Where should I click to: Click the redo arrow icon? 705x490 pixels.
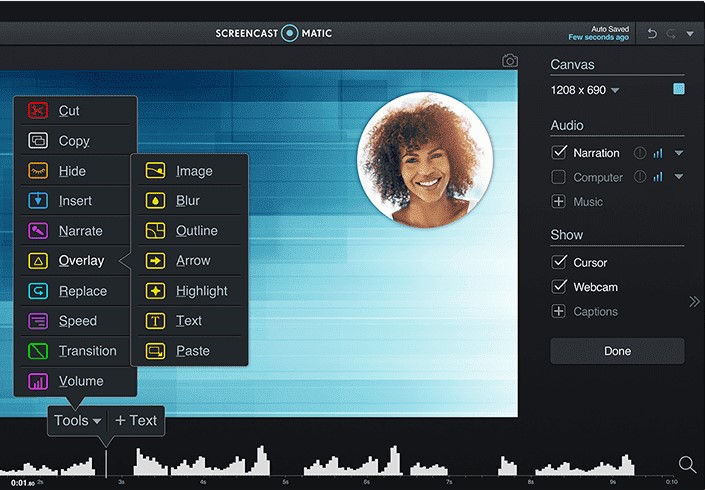pos(671,34)
